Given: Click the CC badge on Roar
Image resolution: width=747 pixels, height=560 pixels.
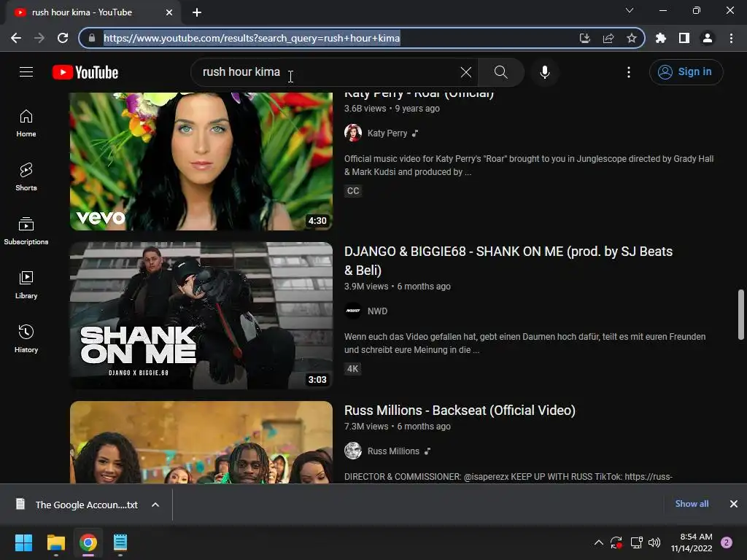Looking at the screenshot, I should tap(353, 191).
